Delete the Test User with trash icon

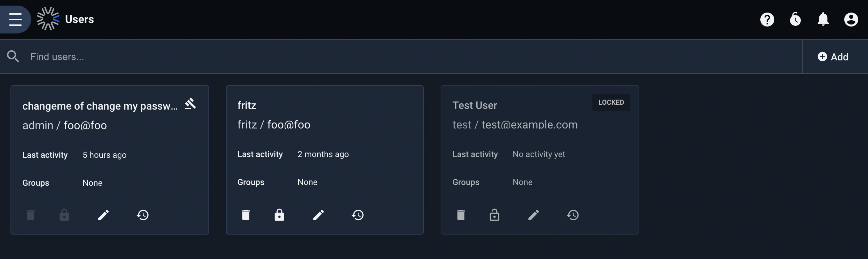(461, 215)
